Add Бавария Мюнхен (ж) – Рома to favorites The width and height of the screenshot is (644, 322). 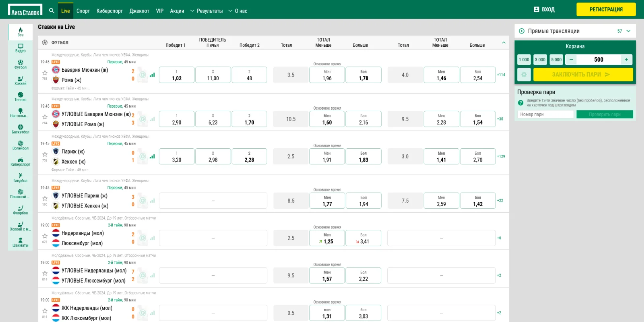[45, 73]
